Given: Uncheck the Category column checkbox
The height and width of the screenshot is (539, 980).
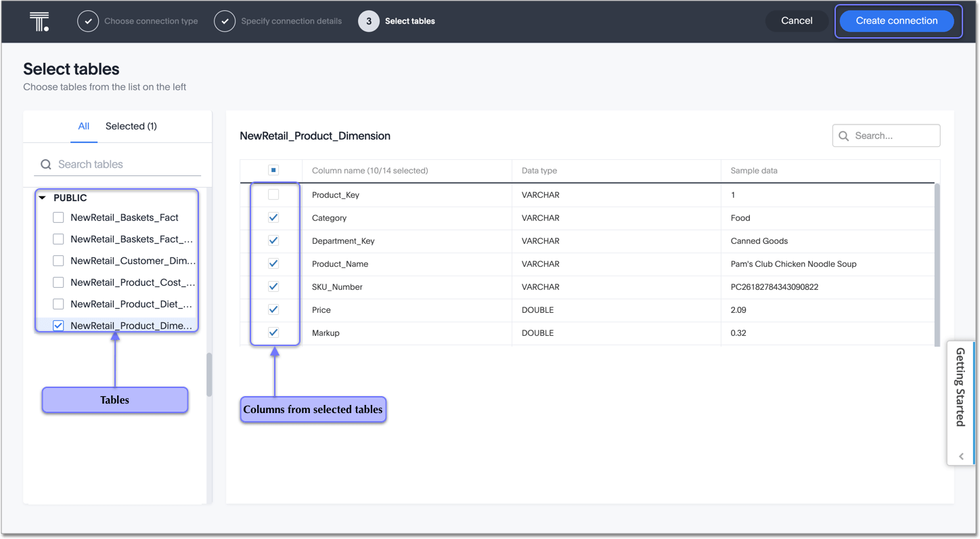Looking at the screenshot, I should [x=273, y=217].
